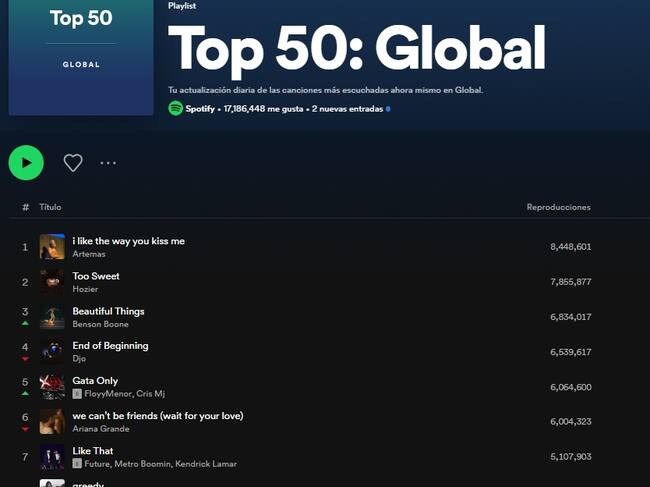Open Benson Boone artist page
The height and width of the screenshot is (487, 650).
click(x=100, y=324)
